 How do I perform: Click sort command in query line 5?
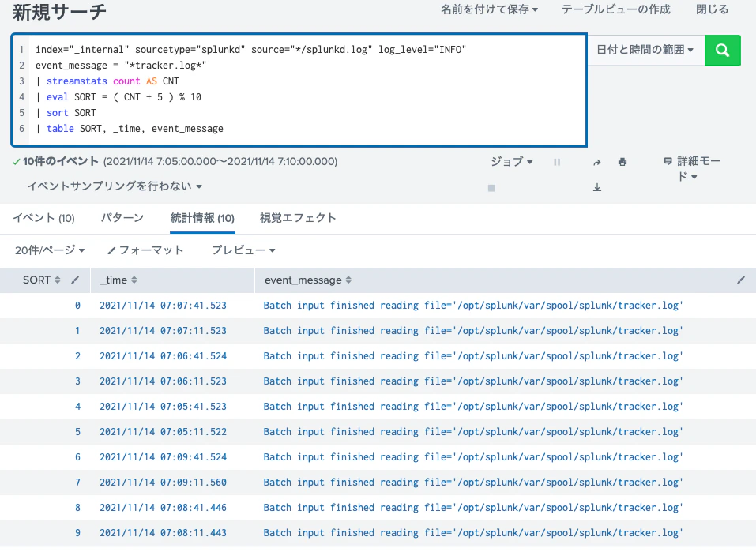pyautogui.click(x=58, y=113)
